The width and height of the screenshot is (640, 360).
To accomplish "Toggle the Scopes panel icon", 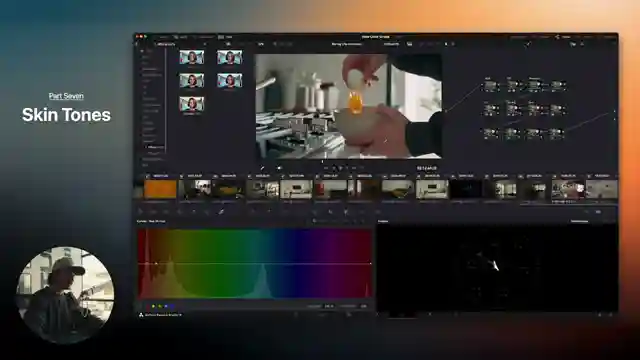I will coord(598,211).
